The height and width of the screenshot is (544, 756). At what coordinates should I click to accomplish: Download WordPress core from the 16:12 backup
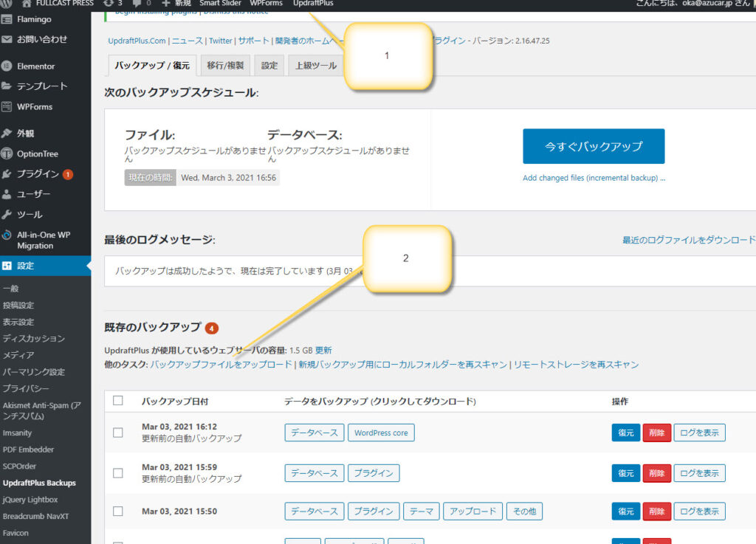coord(381,433)
